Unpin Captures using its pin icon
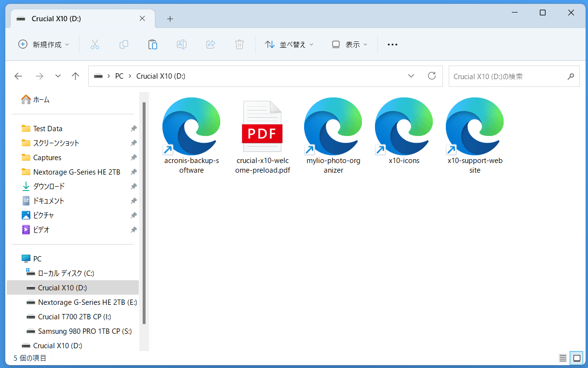 tap(134, 158)
